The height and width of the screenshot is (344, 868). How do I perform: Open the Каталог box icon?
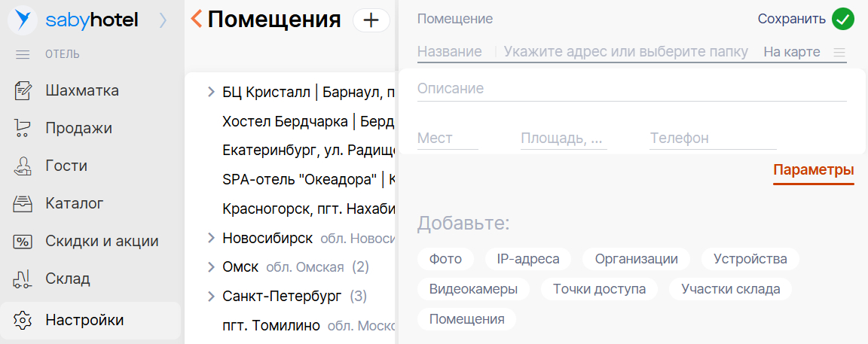(23, 203)
